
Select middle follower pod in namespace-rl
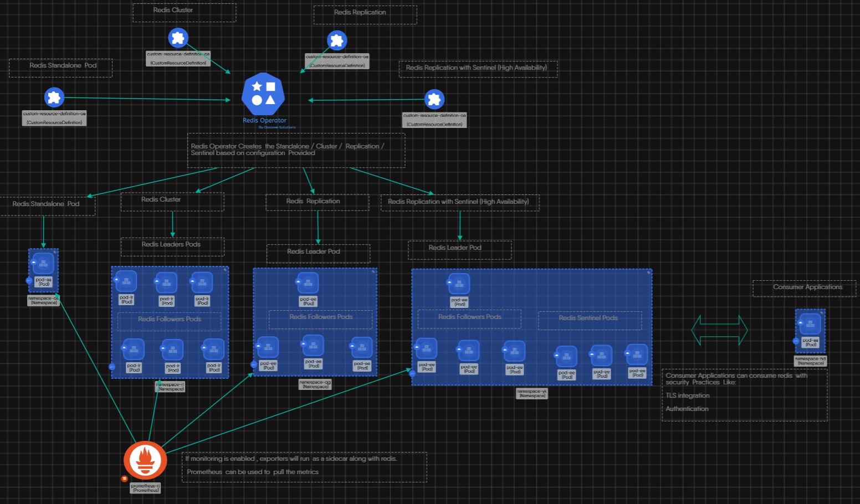point(172,350)
